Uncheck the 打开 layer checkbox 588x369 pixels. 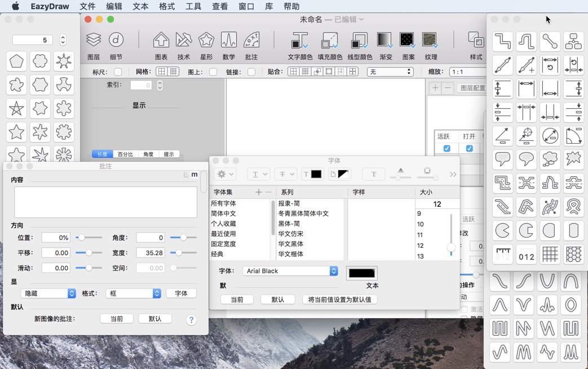(x=469, y=148)
